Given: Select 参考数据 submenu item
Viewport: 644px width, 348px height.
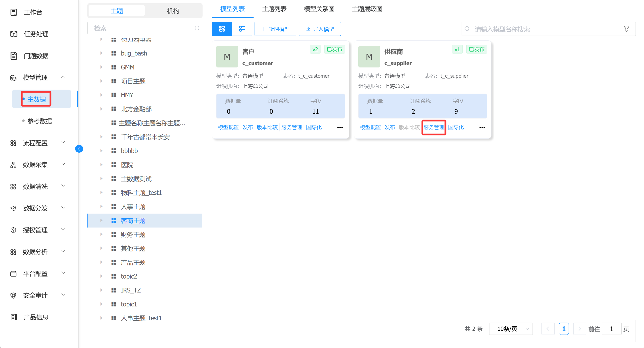Looking at the screenshot, I should point(40,121).
